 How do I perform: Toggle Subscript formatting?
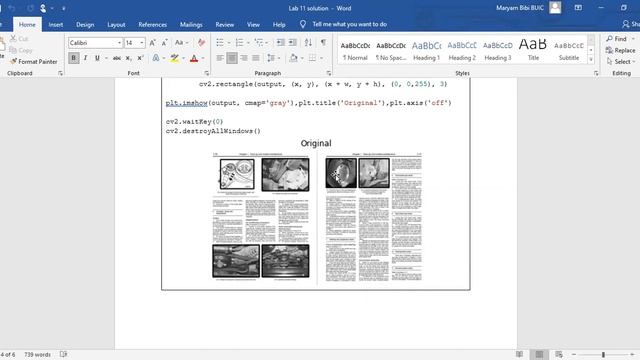coord(129,58)
